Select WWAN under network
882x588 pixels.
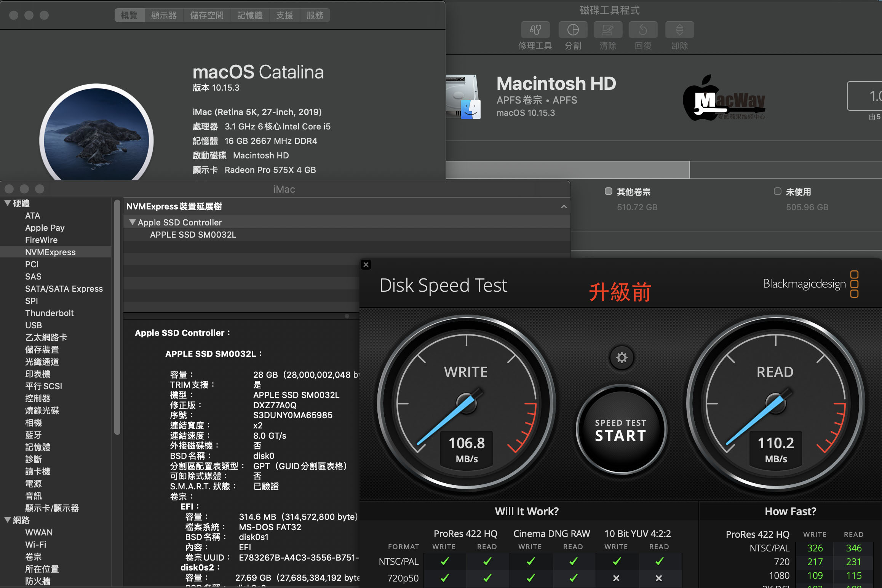56,532
